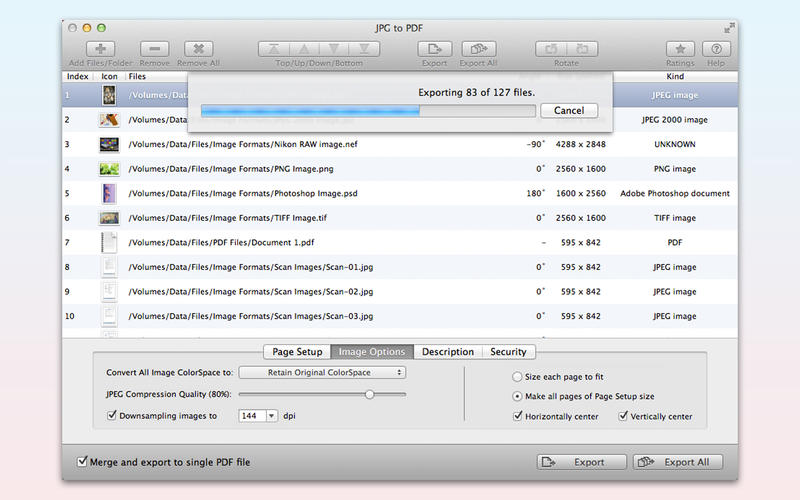
Task: Adjust the JPEG Compression Quality slider
Action: (x=369, y=395)
